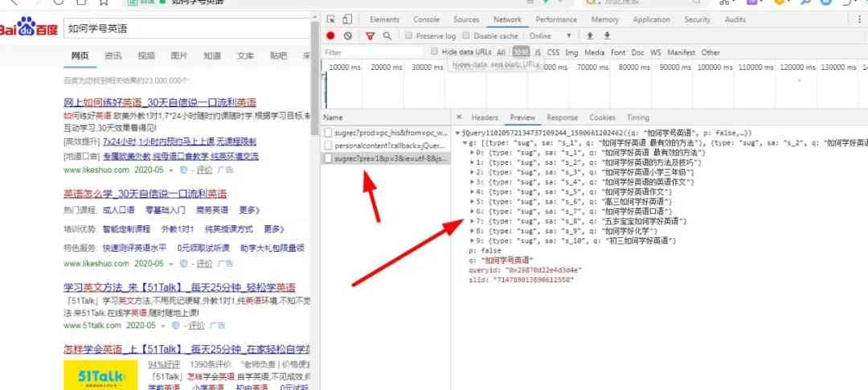Expand item 2 with s_3 suggestion
The image size is (868, 390).
[x=472, y=172]
